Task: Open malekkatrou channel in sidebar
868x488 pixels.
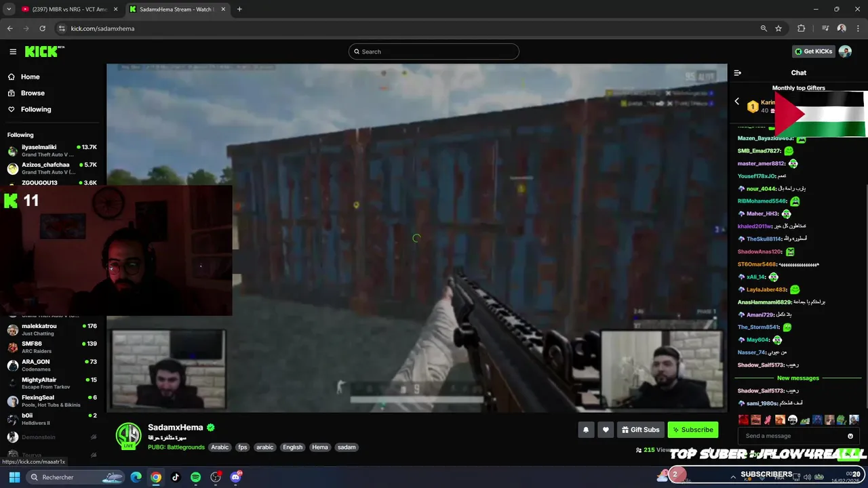Action: pos(52,329)
